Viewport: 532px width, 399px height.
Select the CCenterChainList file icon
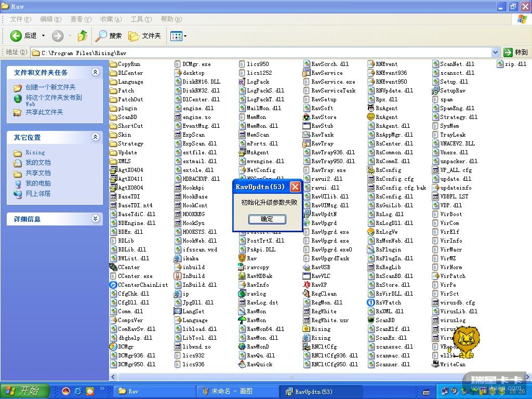pyautogui.click(x=113, y=285)
